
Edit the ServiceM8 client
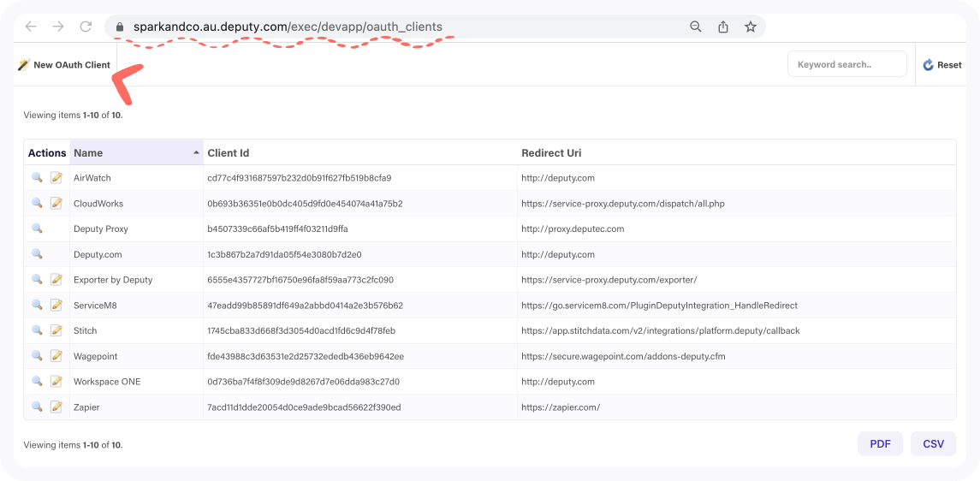tap(56, 305)
